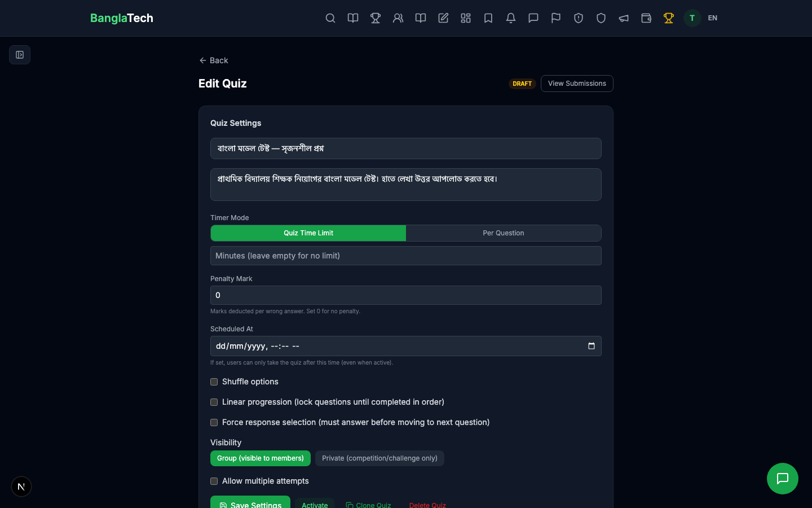Enable Allow multiple attempts
Screen dimensions: 812x508
(x=214, y=481)
